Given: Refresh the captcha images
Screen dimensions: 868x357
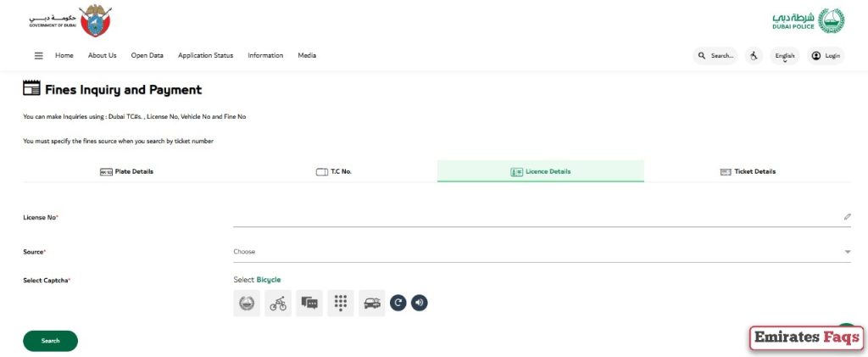Looking at the screenshot, I should (398, 302).
